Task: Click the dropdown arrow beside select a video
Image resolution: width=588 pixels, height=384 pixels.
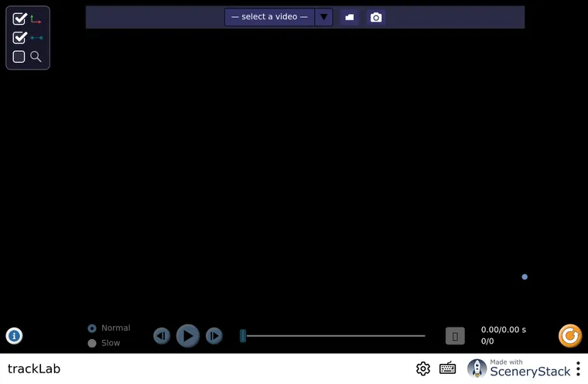Action: click(x=323, y=17)
